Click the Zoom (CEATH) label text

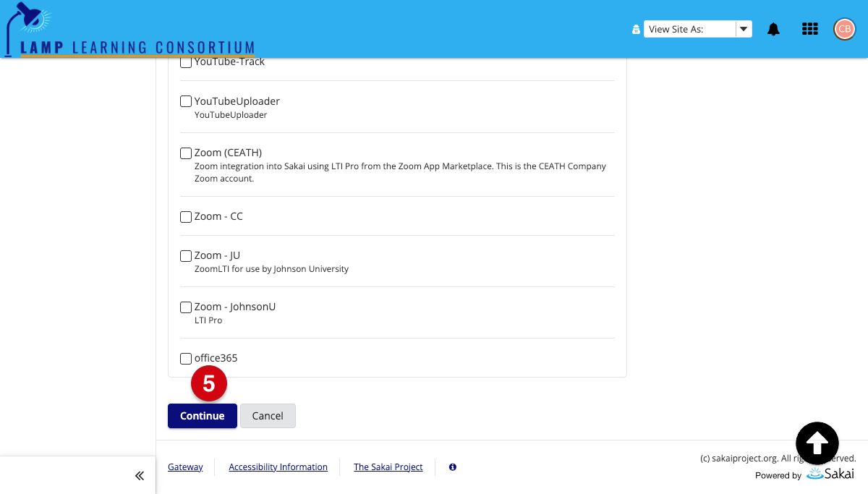point(228,153)
